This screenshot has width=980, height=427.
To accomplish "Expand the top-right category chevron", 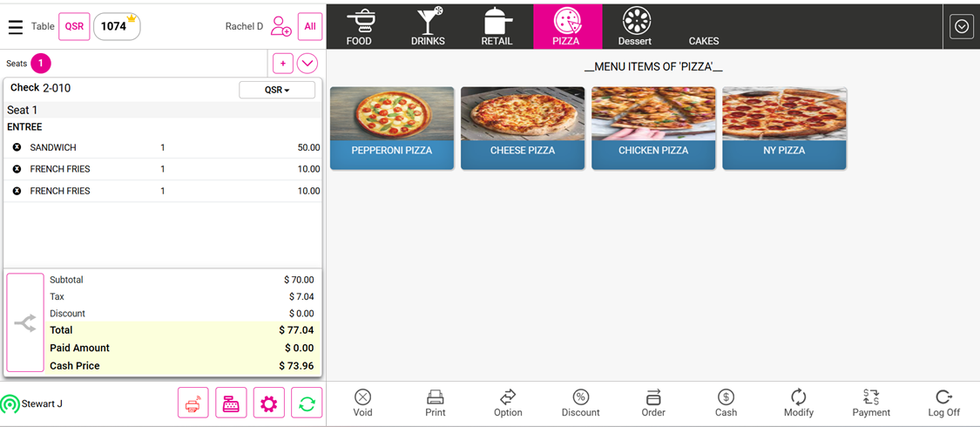I will 961,27.
